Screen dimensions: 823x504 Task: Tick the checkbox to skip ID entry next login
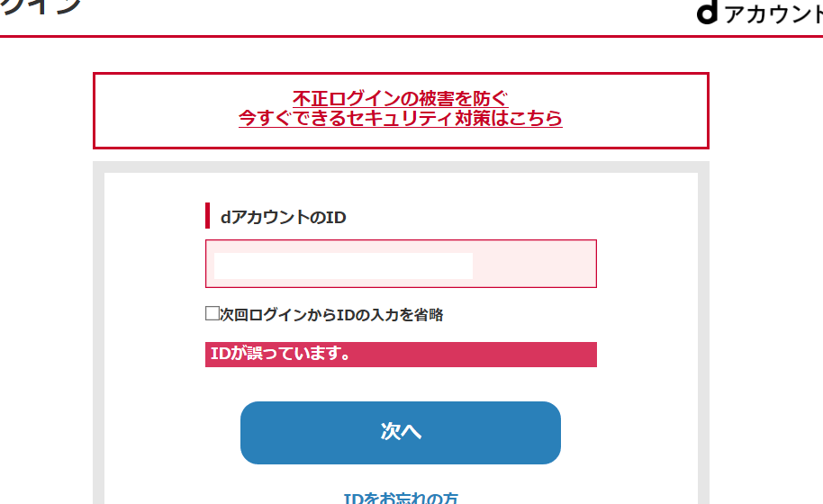point(213,314)
